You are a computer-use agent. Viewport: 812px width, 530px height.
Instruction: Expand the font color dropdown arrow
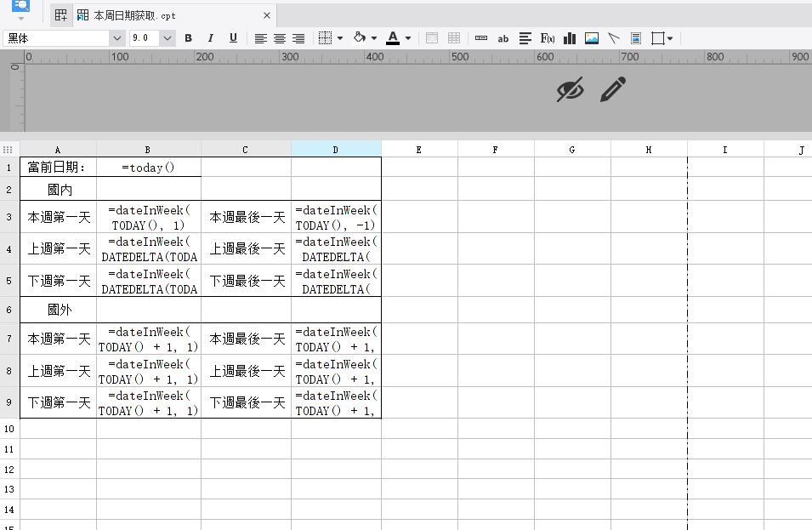(408, 38)
